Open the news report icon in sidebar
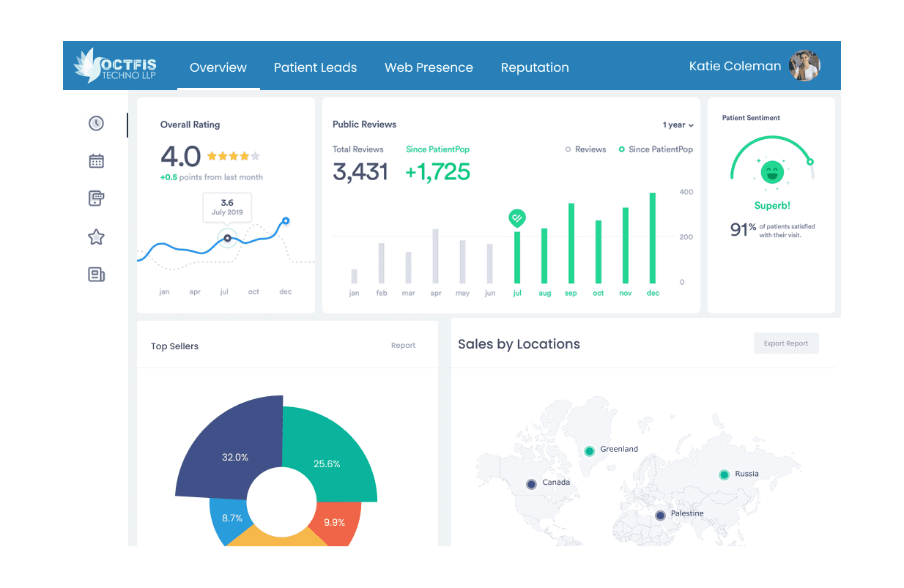Screen dimensions: 904x588 [x=96, y=274]
